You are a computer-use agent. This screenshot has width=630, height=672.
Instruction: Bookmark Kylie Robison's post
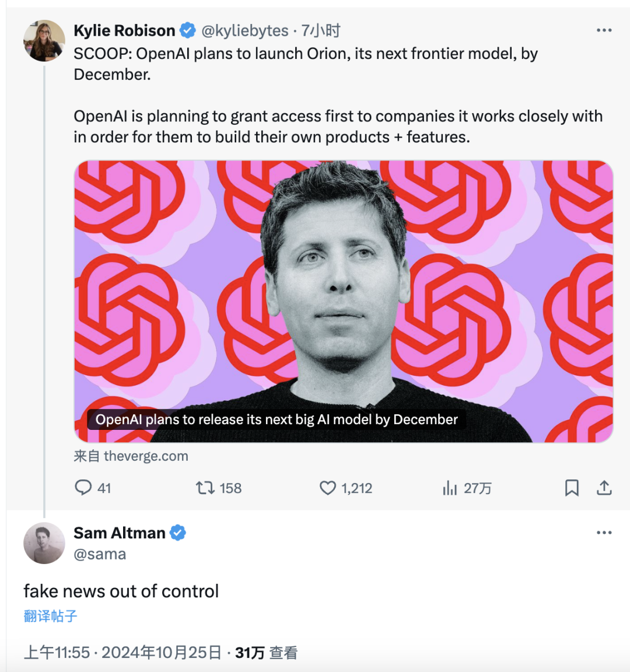pyautogui.click(x=572, y=488)
